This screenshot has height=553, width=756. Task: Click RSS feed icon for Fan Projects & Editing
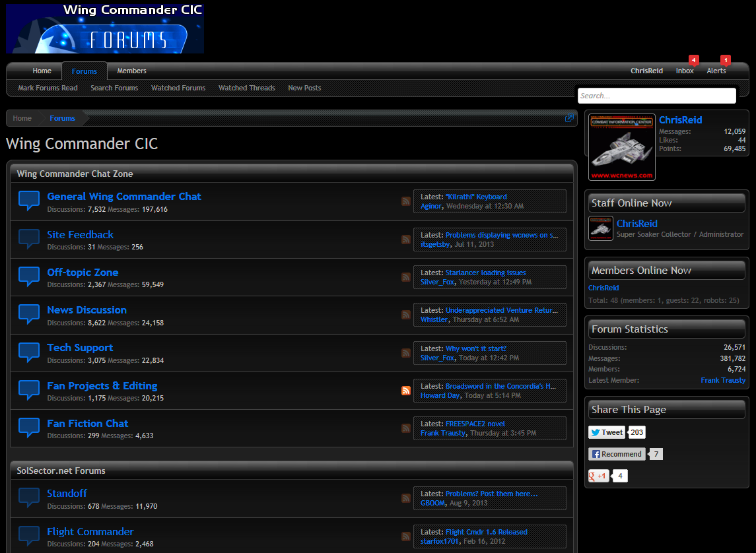[x=406, y=391]
